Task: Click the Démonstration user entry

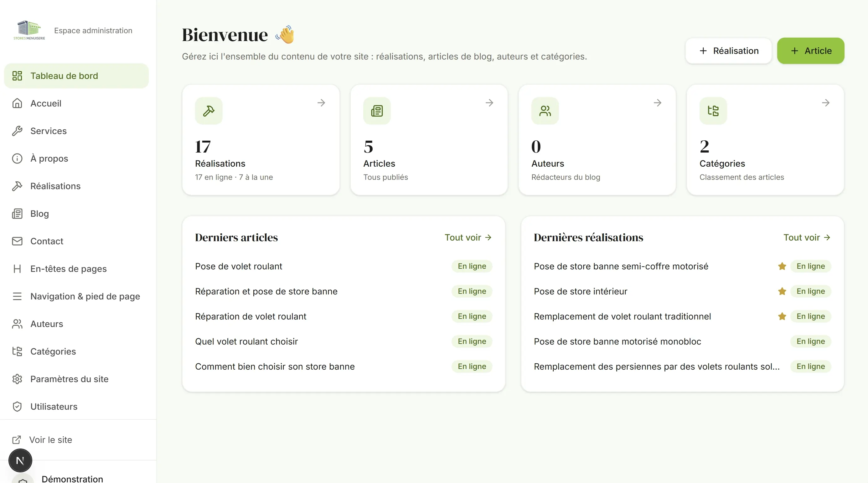Action: click(x=72, y=479)
